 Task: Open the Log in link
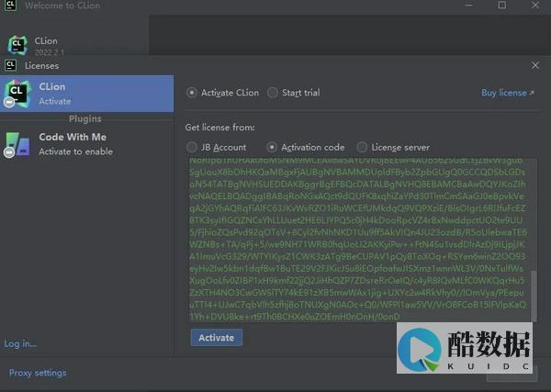pos(20,343)
